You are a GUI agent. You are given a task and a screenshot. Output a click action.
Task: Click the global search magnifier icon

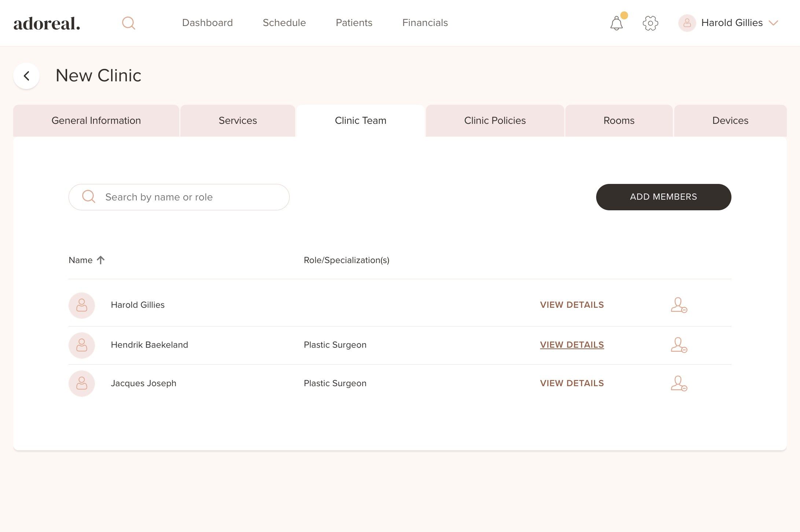coord(128,23)
